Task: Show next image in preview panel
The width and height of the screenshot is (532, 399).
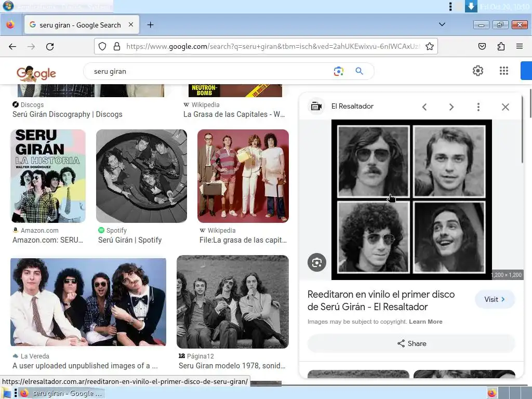Action: (451, 107)
